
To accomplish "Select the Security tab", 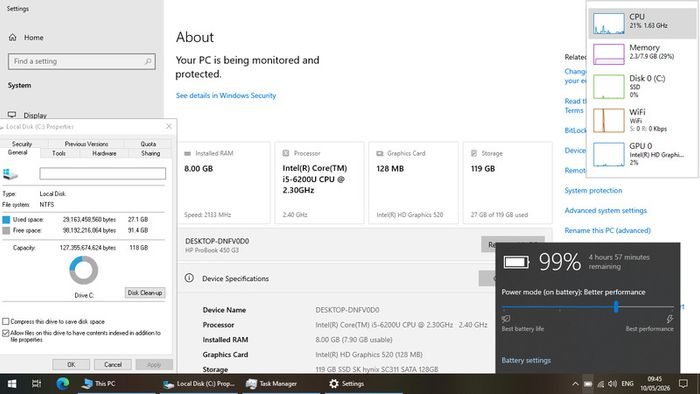I will pos(22,144).
